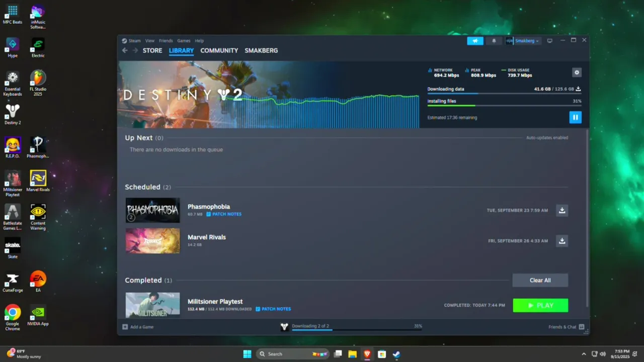
Task: Expand the Smakberg account dropdown
Action: click(x=527, y=41)
